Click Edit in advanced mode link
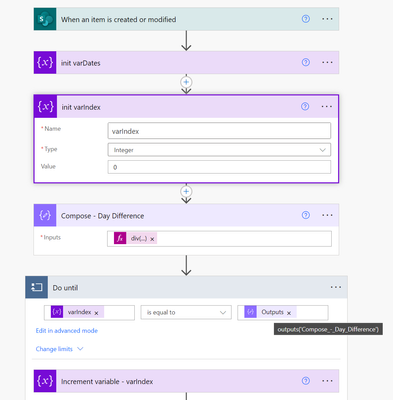 tap(67, 331)
